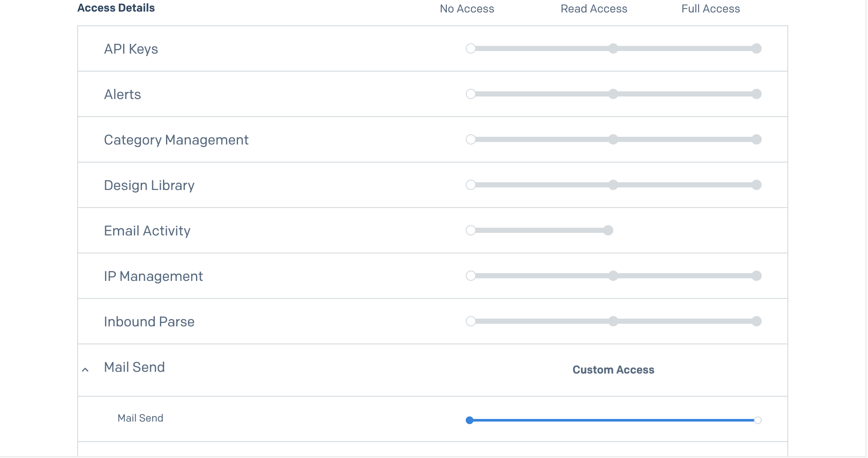The width and height of the screenshot is (868, 458).
Task: Click the Alerts row label
Action: coord(122,94)
